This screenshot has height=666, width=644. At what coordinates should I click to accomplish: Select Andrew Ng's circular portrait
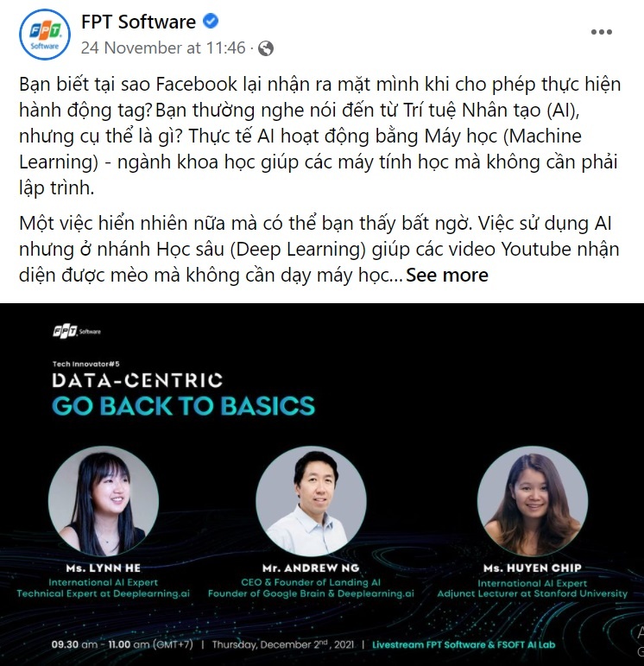coord(311,501)
